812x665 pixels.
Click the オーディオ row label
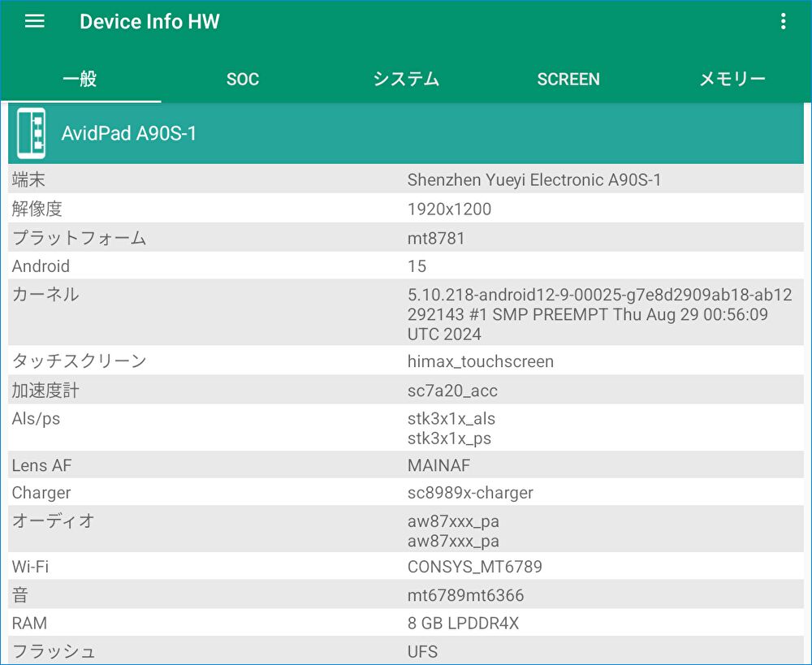pyautogui.click(x=54, y=520)
